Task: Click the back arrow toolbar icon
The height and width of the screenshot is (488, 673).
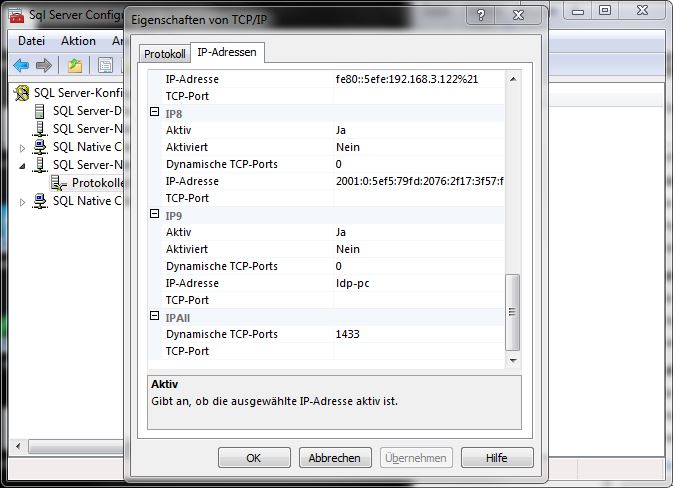Action: 21,66
